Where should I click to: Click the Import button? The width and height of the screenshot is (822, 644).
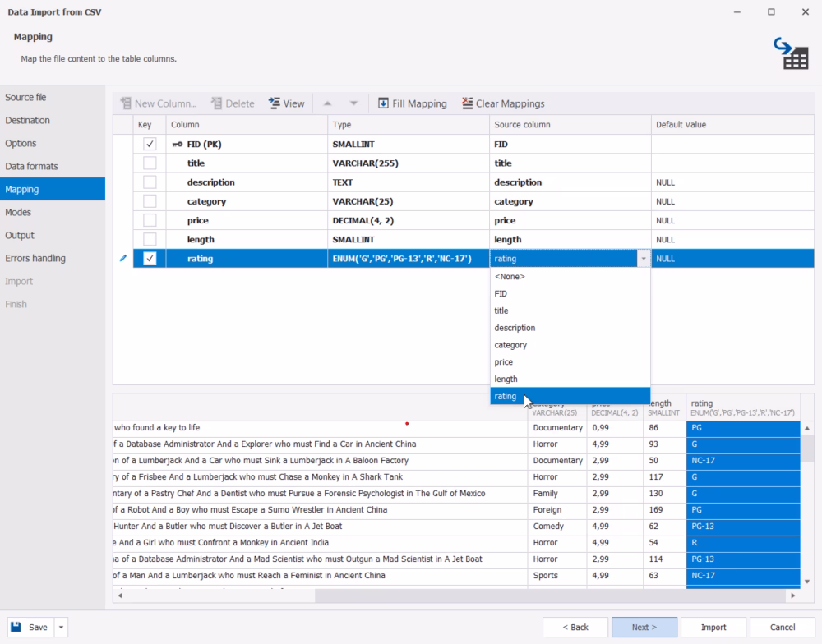713,627
